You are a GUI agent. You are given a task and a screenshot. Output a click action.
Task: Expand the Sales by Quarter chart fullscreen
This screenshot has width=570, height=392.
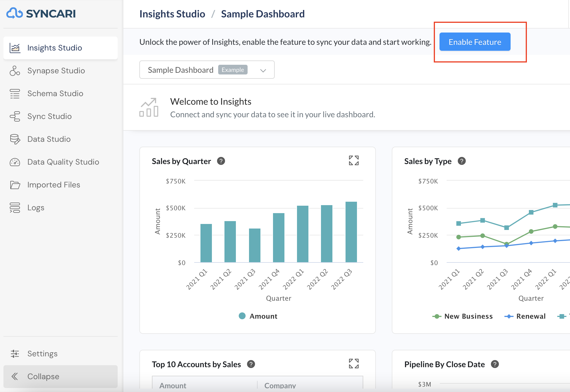pos(354,160)
